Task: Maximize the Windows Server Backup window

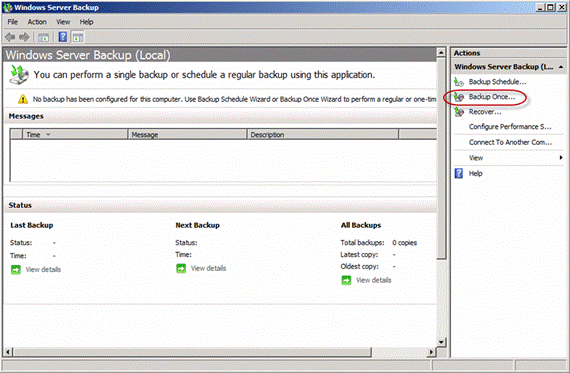Action: click(550, 7)
